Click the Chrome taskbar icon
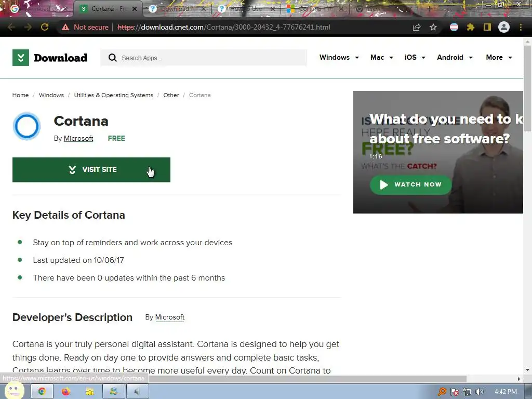The height and width of the screenshot is (399, 532). 42,392
